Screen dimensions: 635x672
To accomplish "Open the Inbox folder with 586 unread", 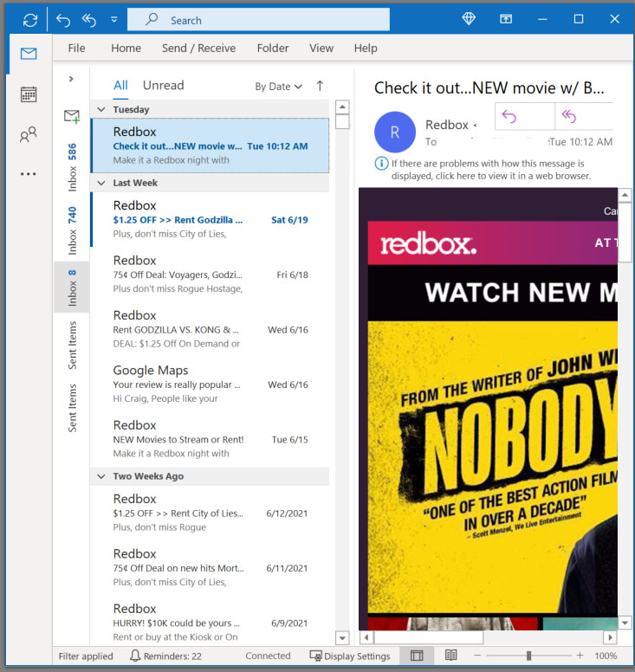I will pos(72,168).
